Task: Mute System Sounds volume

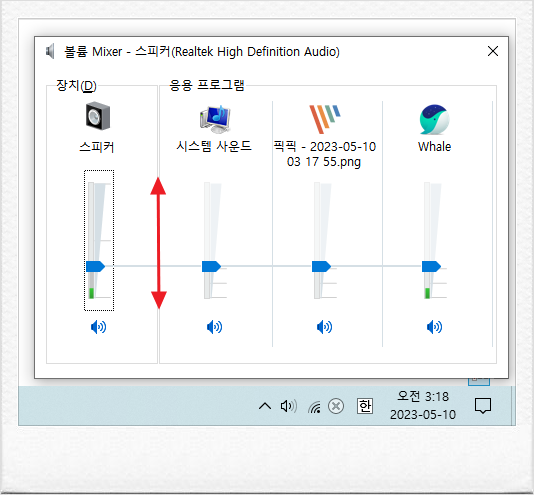Action: click(x=215, y=327)
